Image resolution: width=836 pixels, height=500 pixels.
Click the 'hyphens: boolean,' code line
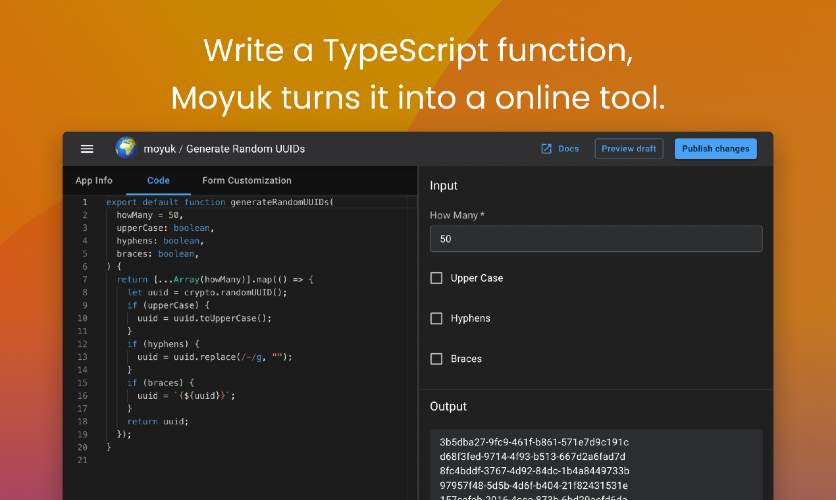tap(160, 241)
